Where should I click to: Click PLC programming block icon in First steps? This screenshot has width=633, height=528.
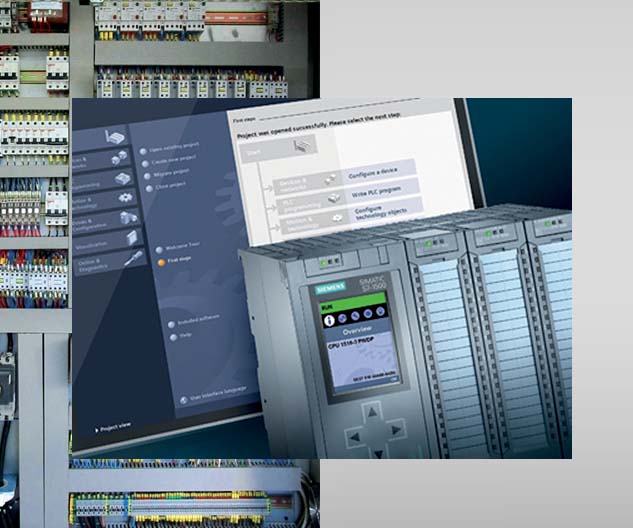click(333, 198)
